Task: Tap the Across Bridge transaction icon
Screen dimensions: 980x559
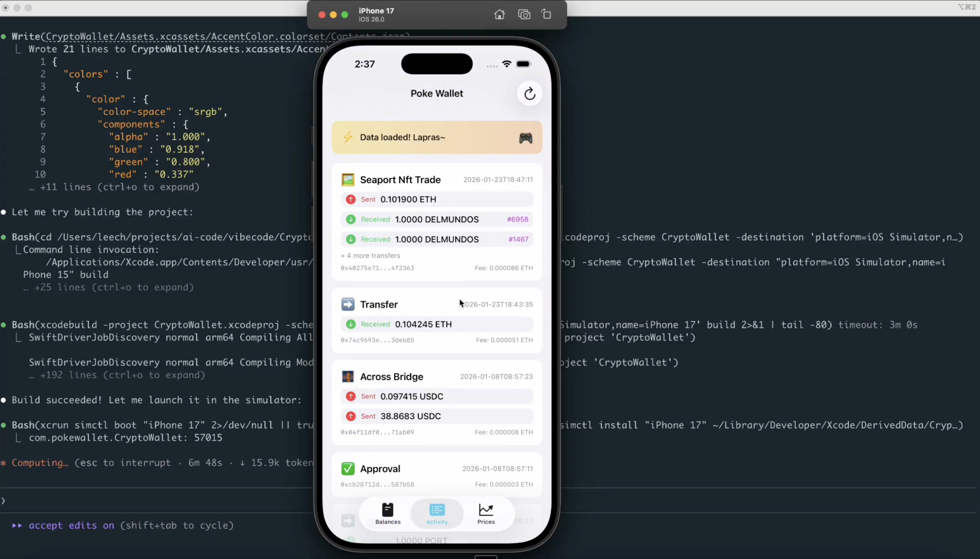Action: pos(348,377)
